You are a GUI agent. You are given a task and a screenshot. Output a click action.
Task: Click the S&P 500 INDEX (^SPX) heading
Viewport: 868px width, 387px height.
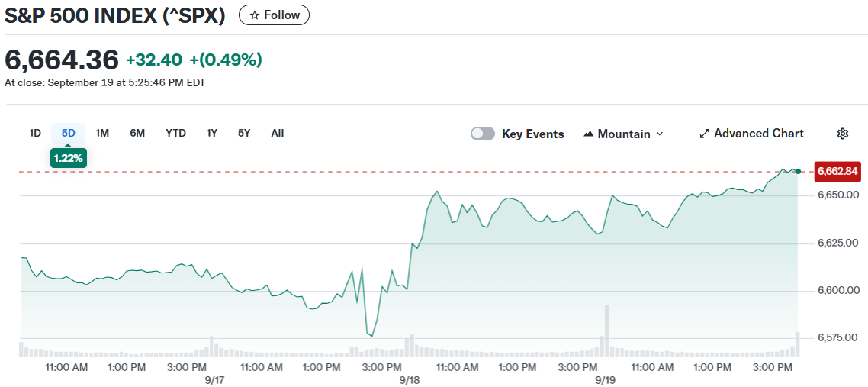(x=115, y=15)
